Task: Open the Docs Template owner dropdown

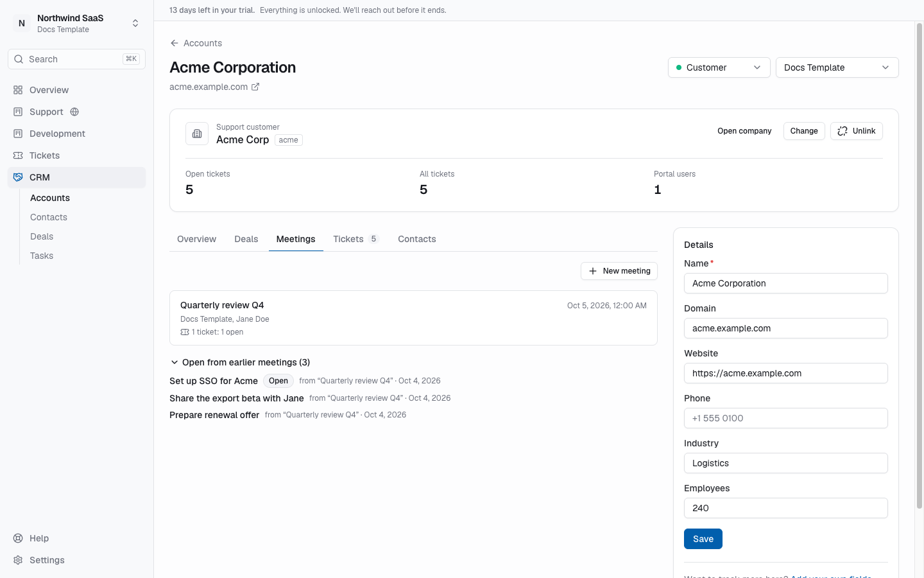Action: [x=837, y=67]
